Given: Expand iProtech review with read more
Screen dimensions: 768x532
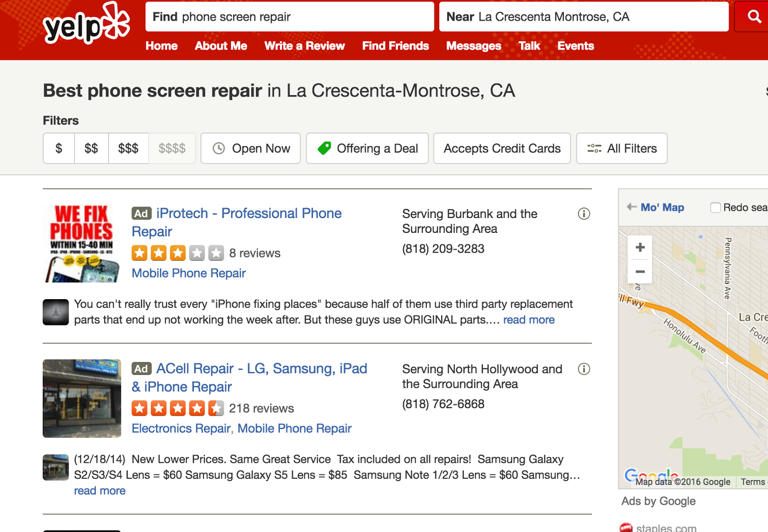Looking at the screenshot, I should [528, 319].
